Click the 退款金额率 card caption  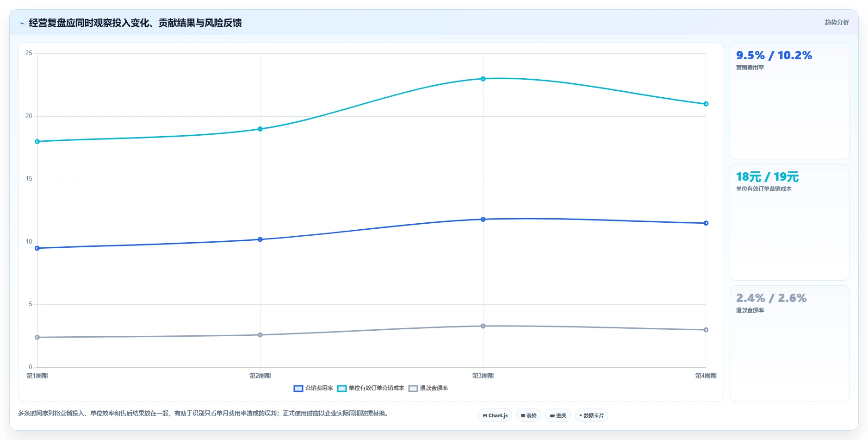(750, 310)
